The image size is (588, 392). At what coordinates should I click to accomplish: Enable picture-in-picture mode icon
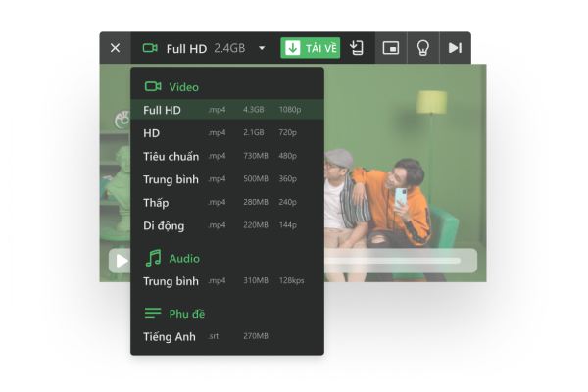click(391, 48)
